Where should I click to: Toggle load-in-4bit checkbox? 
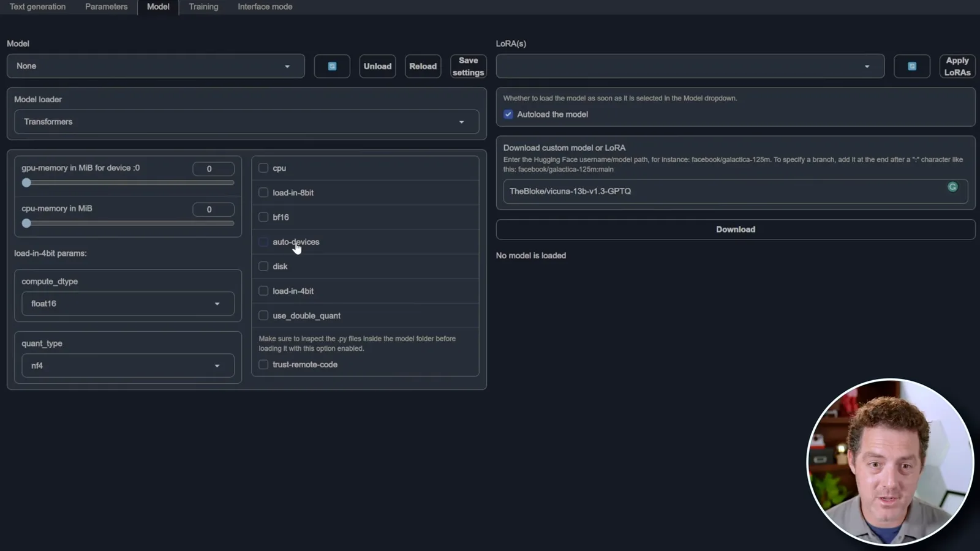coord(263,291)
